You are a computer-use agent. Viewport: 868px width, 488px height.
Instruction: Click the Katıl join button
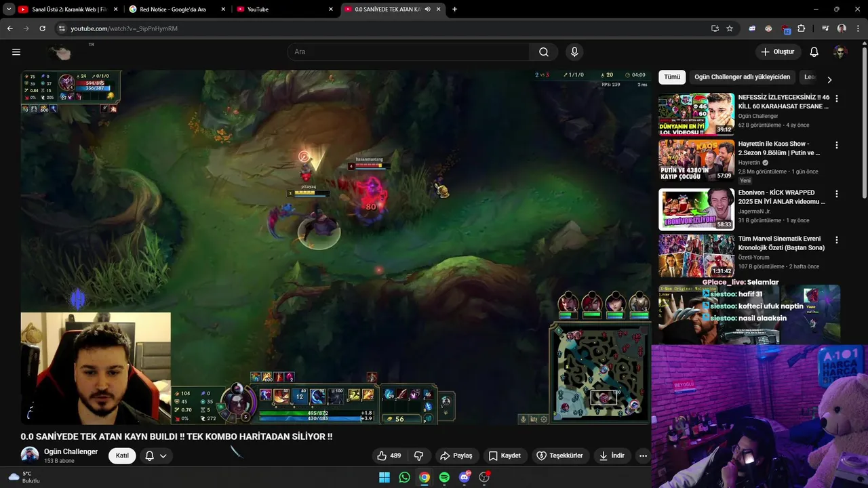pos(122,455)
